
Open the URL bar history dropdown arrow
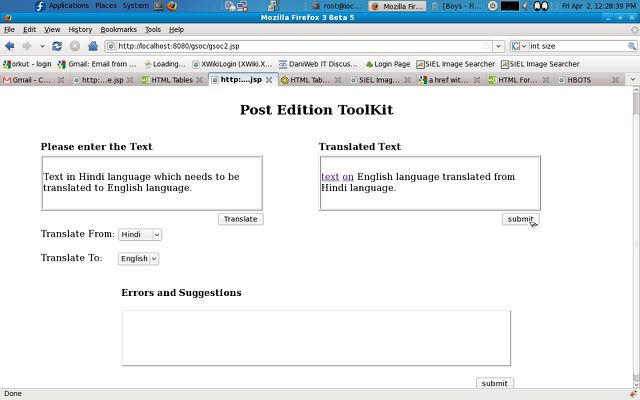click(x=499, y=46)
